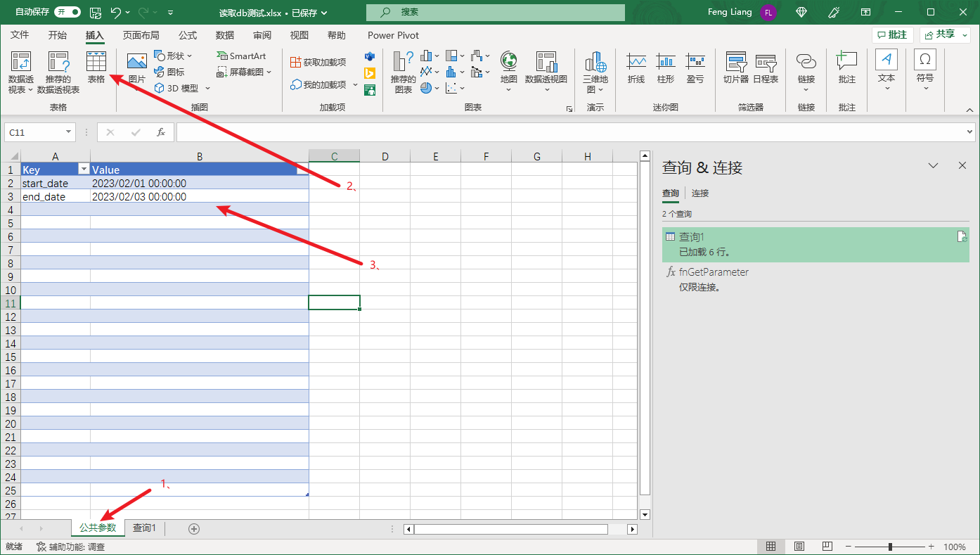Toggle the 自动保存 AutoSave switch

tap(67, 12)
